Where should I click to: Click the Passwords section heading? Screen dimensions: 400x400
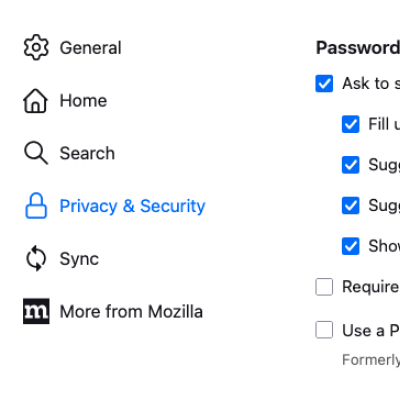pyautogui.click(x=358, y=48)
